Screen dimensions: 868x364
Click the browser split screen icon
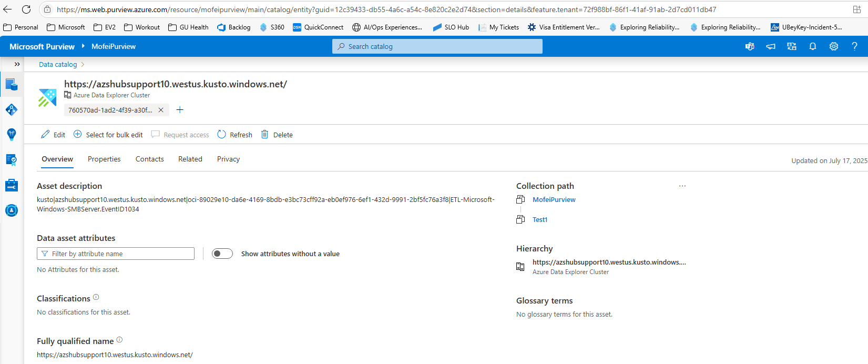tap(857, 9)
